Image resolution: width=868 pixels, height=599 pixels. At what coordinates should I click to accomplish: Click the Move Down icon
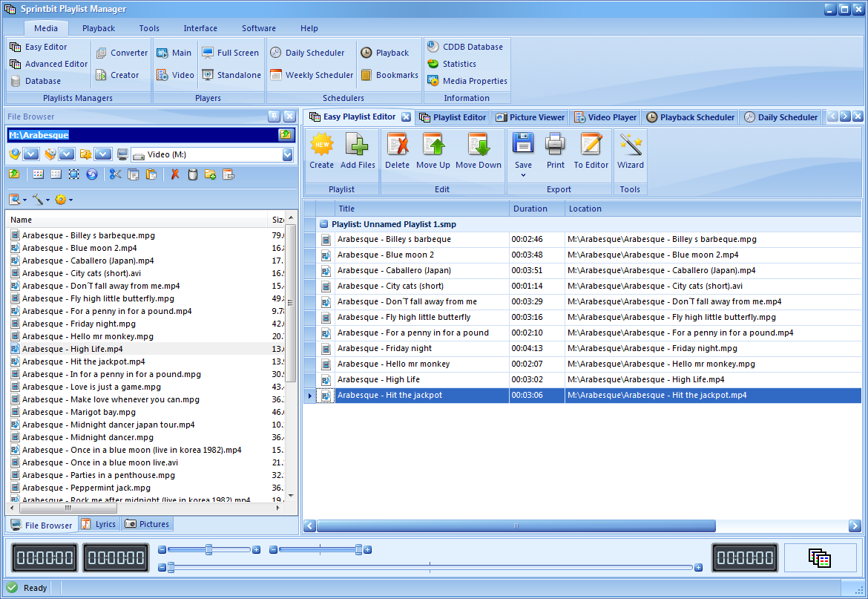click(479, 145)
